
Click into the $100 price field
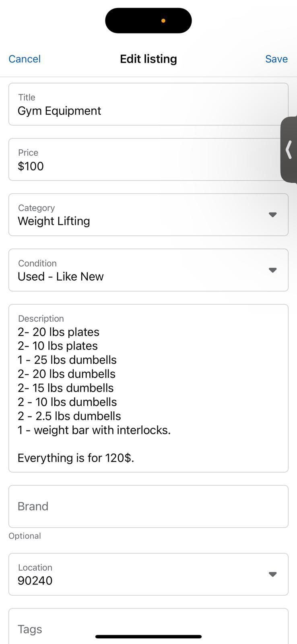pyautogui.click(x=148, y=160)
